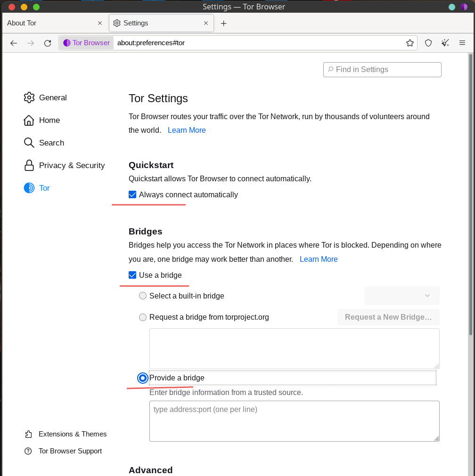475x476 pixels.
Task: Select the Settings tab
Action: pyautogui.click(x=161, y=23)
